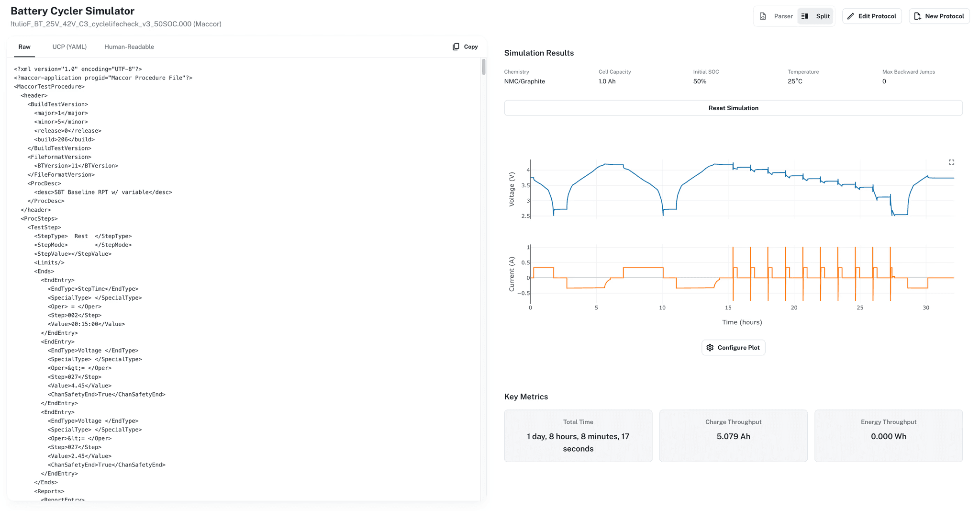
Task: Copy the raw XML using the Copy icon
Action: [x=456, y=46]
